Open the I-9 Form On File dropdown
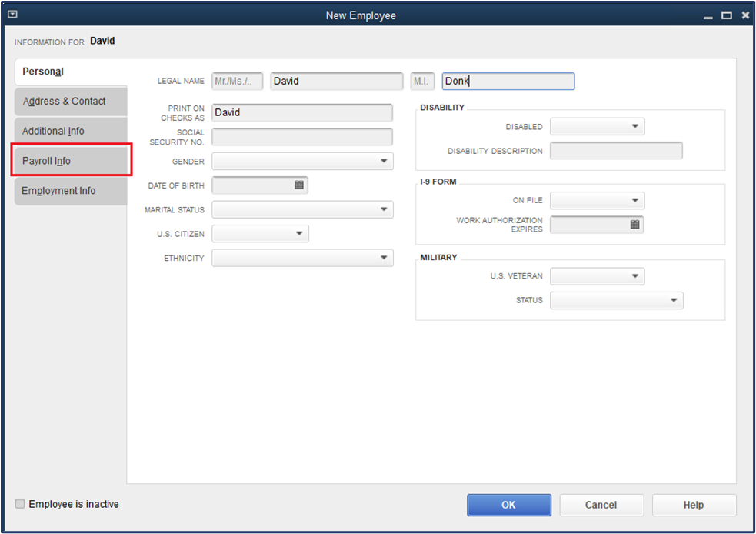Viewport: 756px width, 534px height. pos(636,200)
